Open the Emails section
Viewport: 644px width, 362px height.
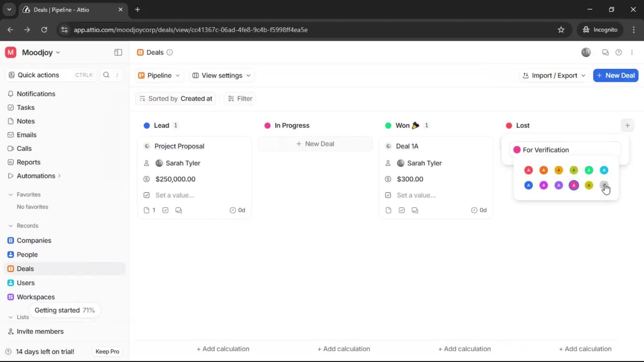pyautogui.click(x=26, y=135)
